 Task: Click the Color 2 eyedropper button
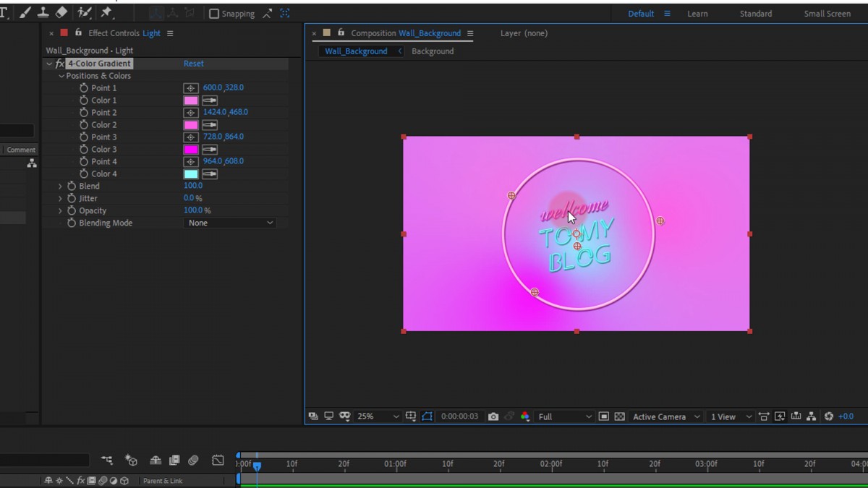point(210,125)
